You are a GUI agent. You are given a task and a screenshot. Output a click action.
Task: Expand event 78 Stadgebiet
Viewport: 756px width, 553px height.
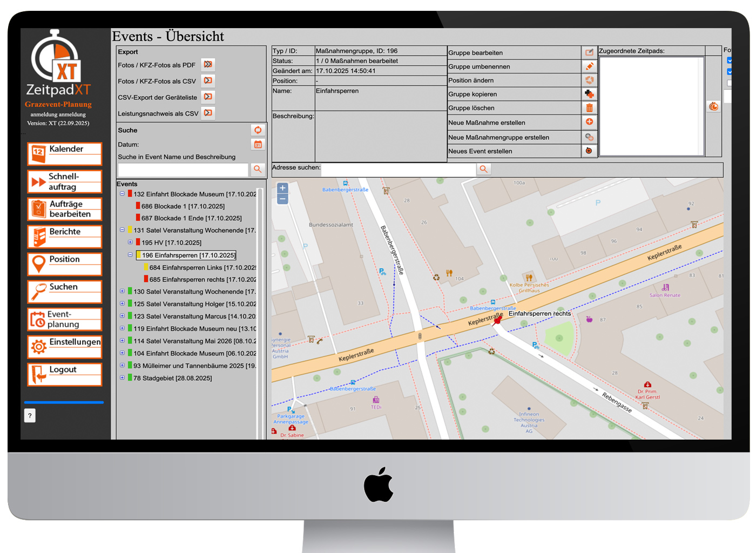(122, 377)
